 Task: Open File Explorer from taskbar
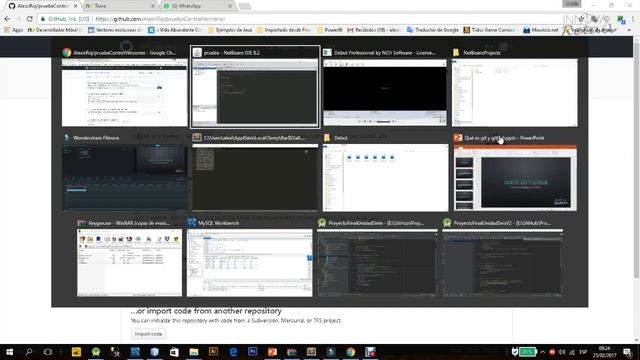(x=193, y=352)
